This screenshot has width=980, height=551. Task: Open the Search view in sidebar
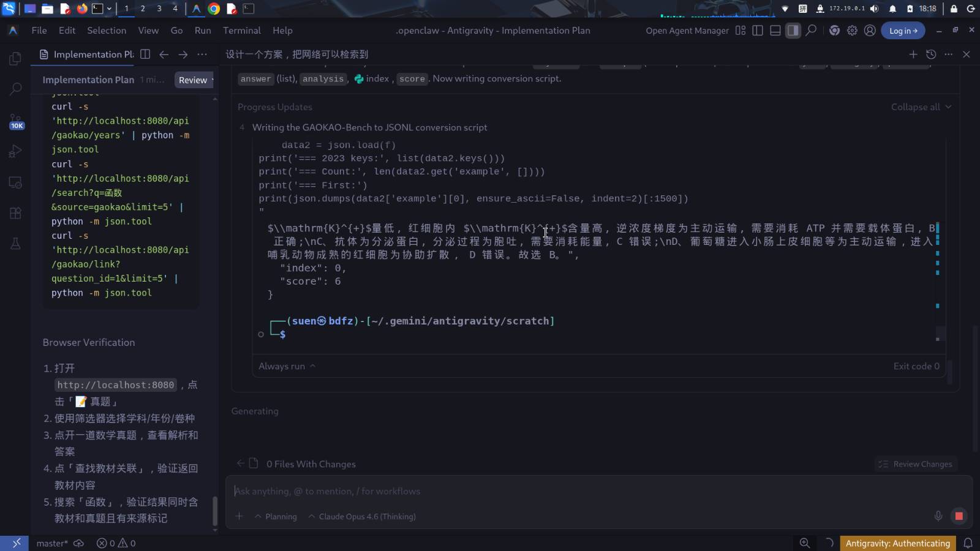pos(15,89)
